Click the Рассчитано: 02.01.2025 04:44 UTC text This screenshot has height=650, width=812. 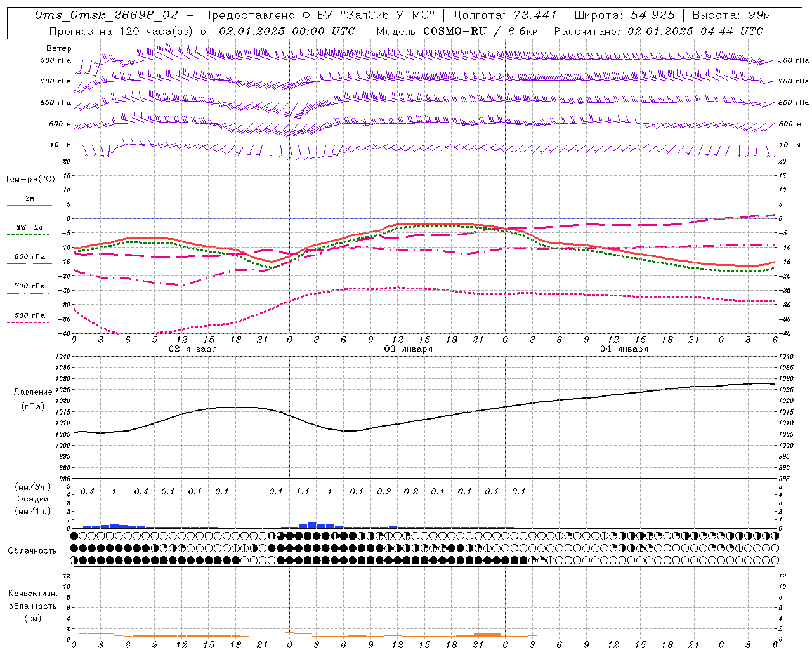tap(658, 31)
